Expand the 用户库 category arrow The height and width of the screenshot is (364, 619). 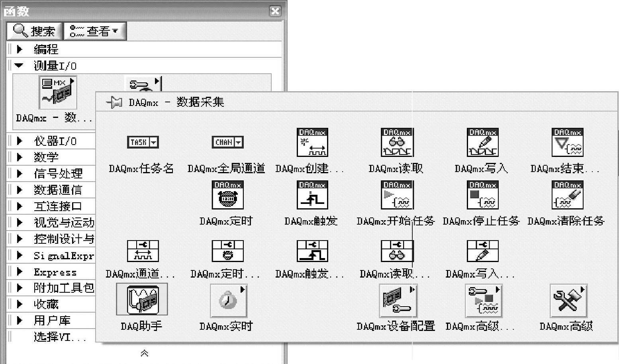20,320
